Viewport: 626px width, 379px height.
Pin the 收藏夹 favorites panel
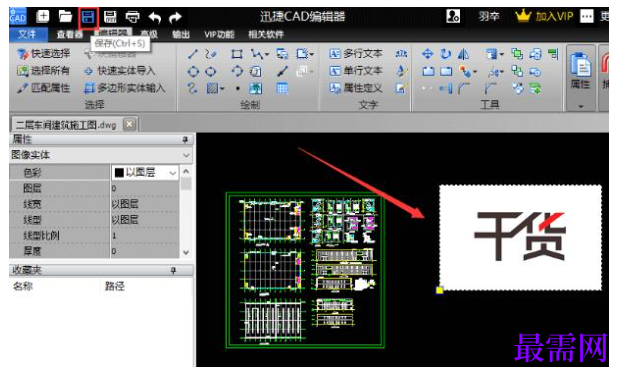pos(173,271)
